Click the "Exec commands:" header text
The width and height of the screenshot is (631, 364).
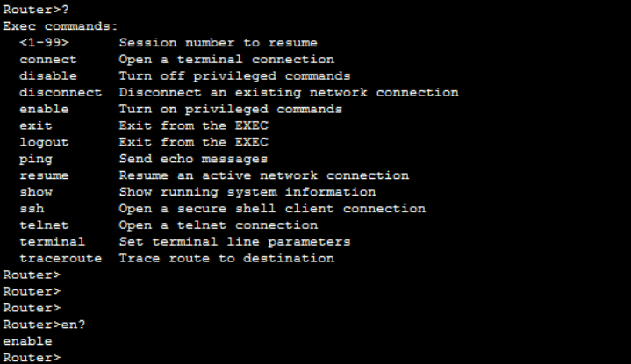pos(60,26)
